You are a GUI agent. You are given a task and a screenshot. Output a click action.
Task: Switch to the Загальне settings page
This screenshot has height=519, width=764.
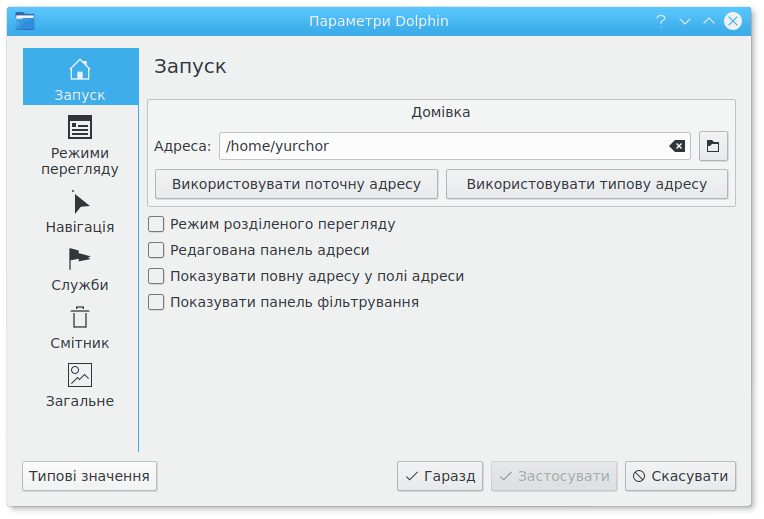coord(80,386)
